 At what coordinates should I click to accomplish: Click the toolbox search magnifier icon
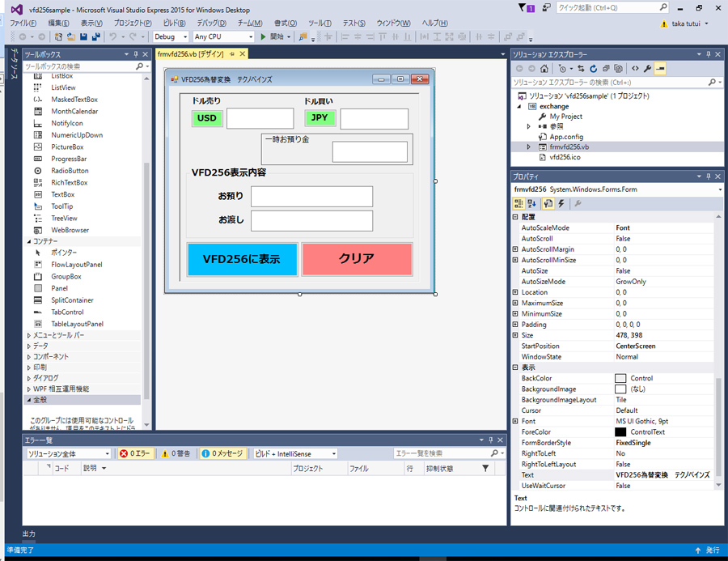click(x=139, y=66)
